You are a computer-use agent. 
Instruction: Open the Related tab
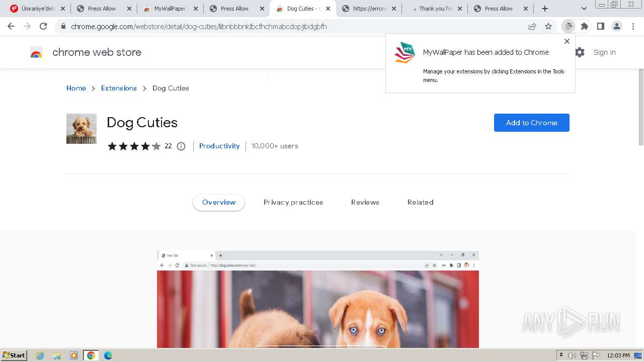[x=421, y=202]
